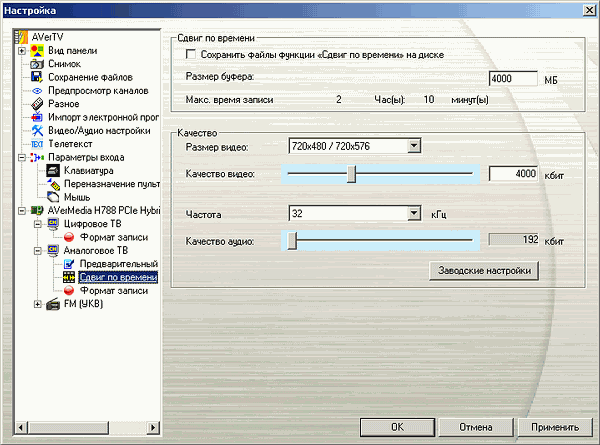Click the Снимок camera icon
600x445 pixels.
tap(37, 64)
